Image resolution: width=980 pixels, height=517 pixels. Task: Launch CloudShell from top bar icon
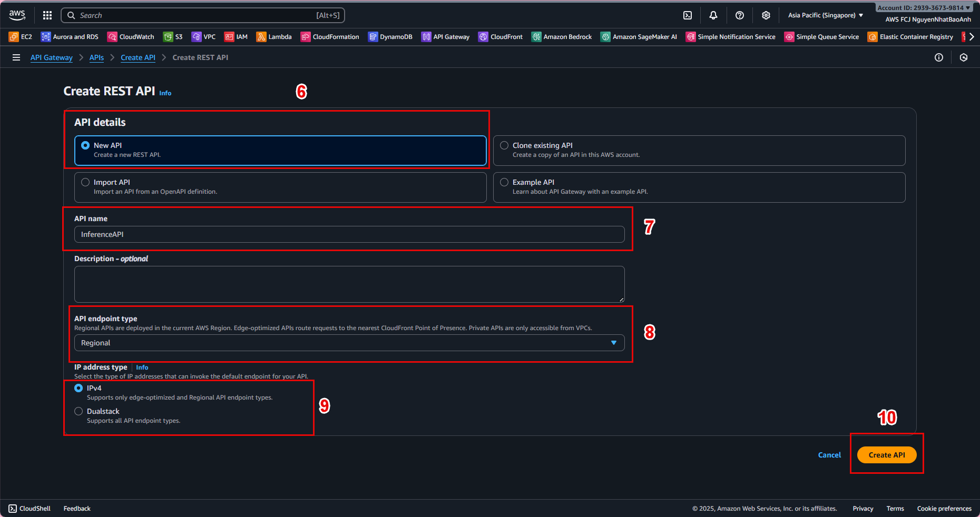point(688,15)
